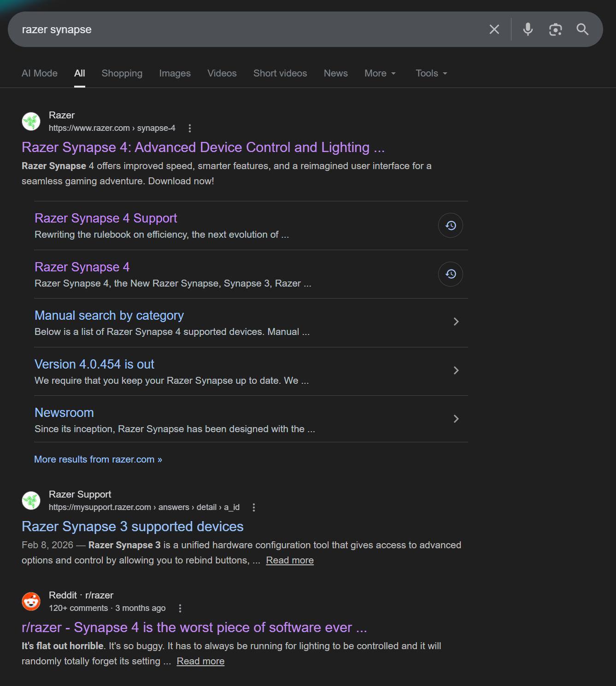Open the three-dot menu on the razer.com result
The height and width of the screenshot is (686, 616).
point(190,128)
